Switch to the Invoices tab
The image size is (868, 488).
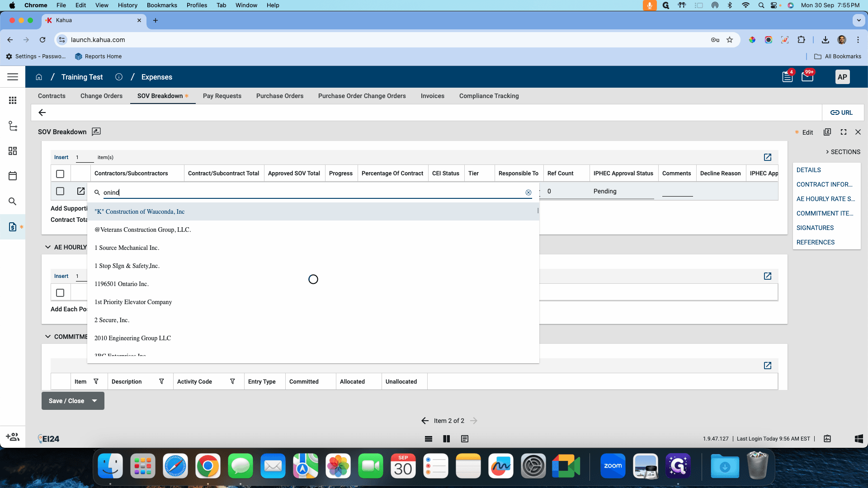coord(433,96)
